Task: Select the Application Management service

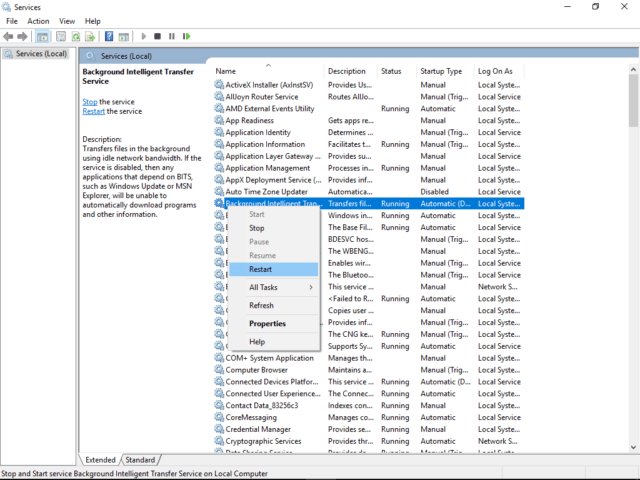Action: tap(369, 168)
